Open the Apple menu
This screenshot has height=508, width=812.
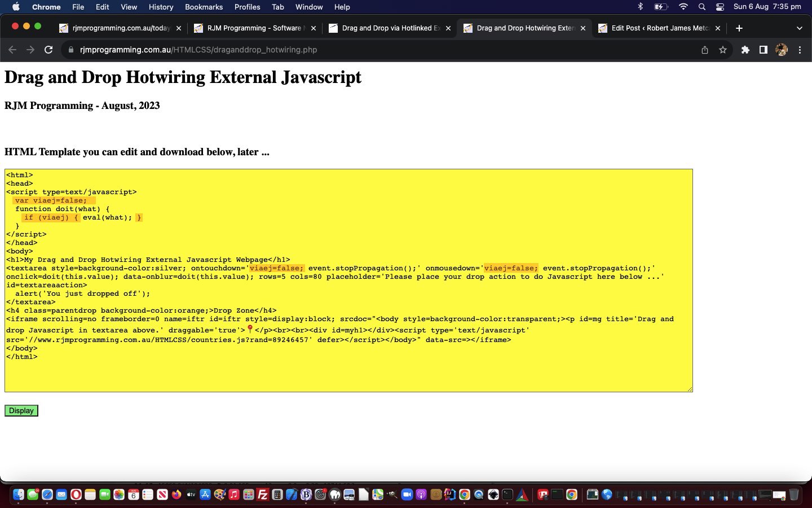coord(16,7)
